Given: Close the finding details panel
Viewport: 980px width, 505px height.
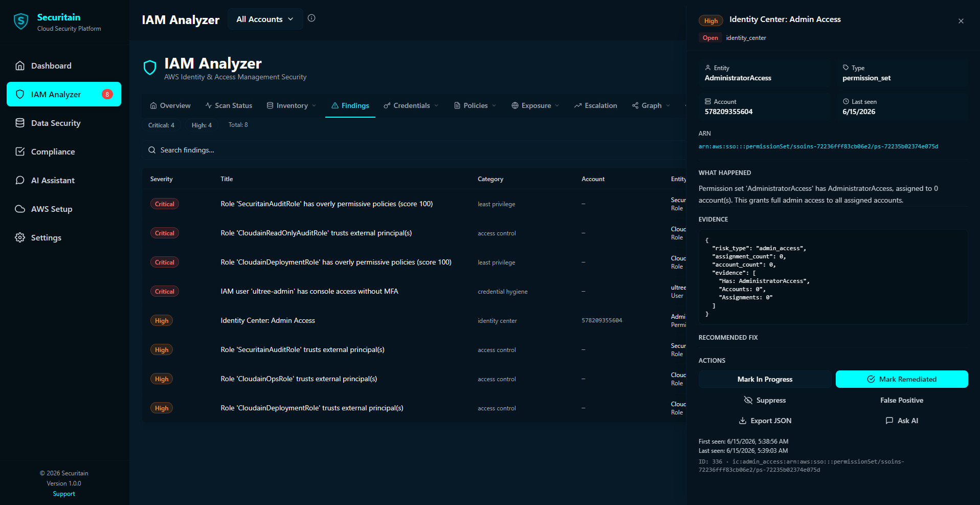Looking at the screenshot, I should [x=961, y=21].
